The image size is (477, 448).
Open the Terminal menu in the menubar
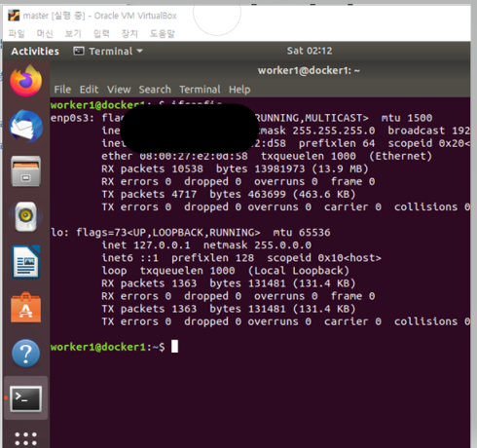coord(200,90)
